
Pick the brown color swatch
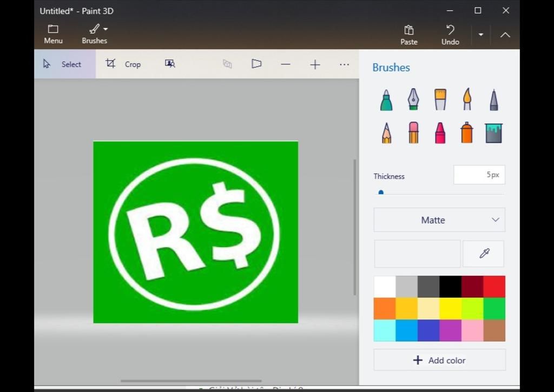point(494,330)
